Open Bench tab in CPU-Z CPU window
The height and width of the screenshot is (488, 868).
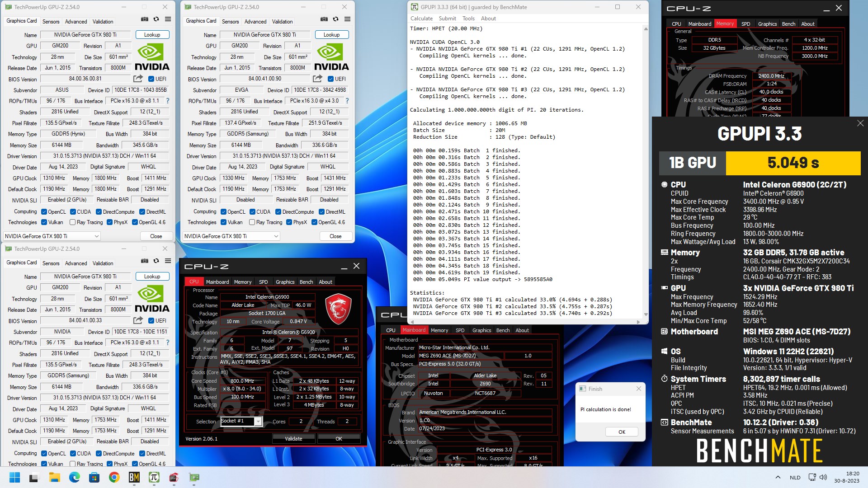point(306,282)
